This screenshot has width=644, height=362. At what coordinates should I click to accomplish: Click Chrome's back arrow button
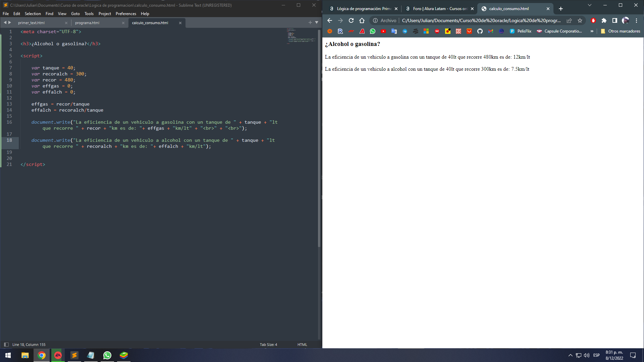330,20
